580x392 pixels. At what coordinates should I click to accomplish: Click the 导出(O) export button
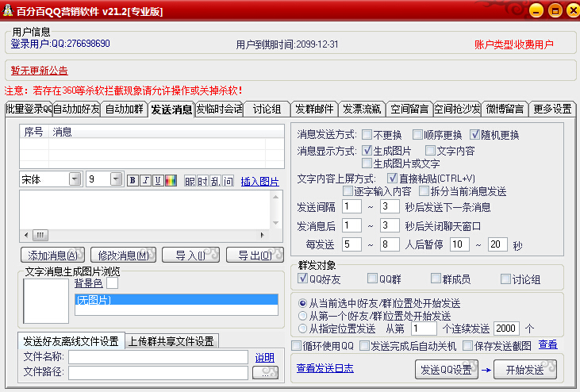click(255, 255)
